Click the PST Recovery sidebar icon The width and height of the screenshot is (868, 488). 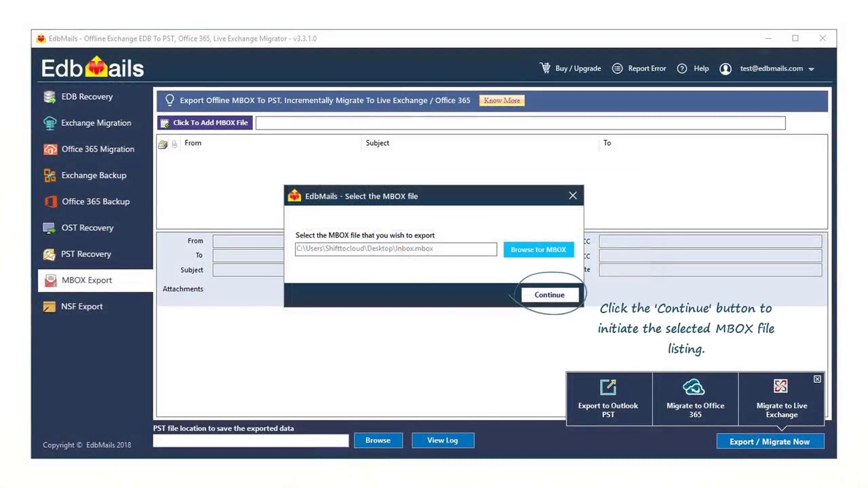click(x=50, y=254)
